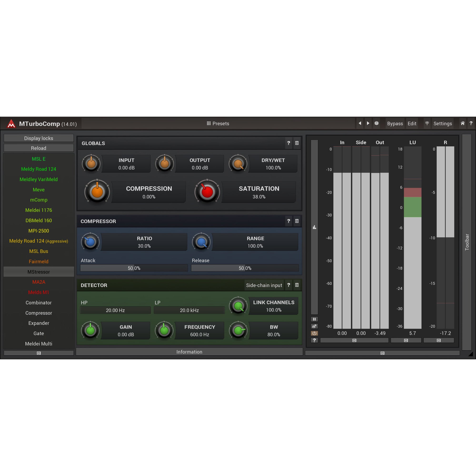Viewport: 476px width, 476px height.
Task: Click the MeldaProduction logo icon
Action: coord(11,124)
